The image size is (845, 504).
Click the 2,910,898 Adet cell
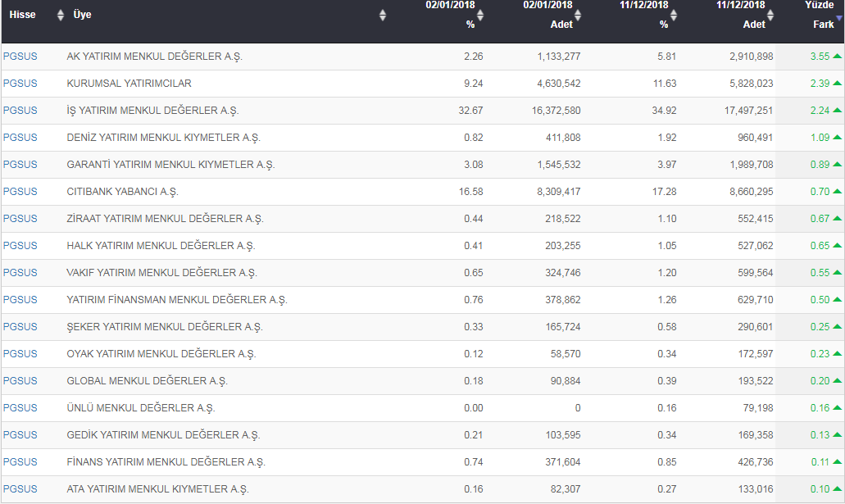(x=752, y=57)
